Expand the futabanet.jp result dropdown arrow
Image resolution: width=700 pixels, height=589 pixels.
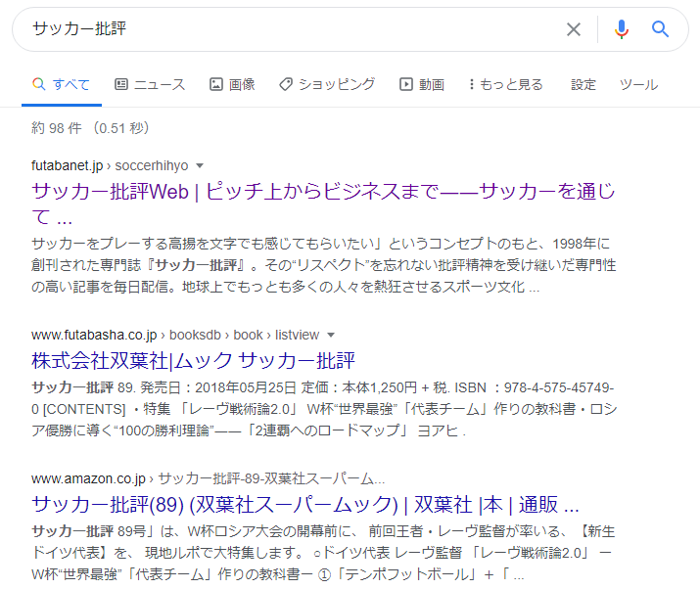click(200, 166)
